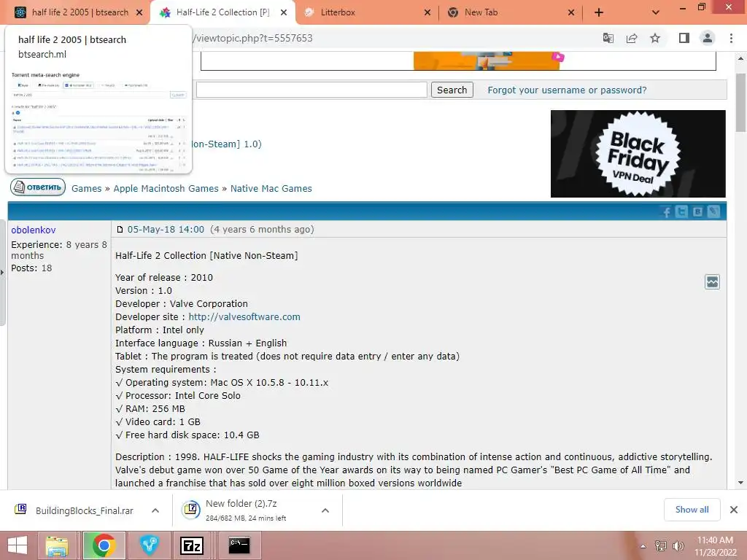Image resolution: width=747 pixels, height=560 pixels.
Task: Open user profile obolenkov
Action: (x=34, y=230)
